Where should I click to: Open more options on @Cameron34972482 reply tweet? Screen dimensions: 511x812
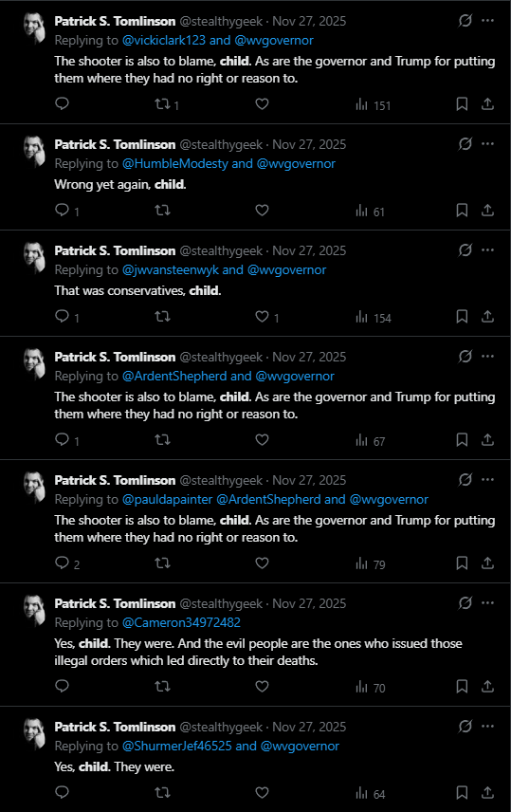coord(487,602)
